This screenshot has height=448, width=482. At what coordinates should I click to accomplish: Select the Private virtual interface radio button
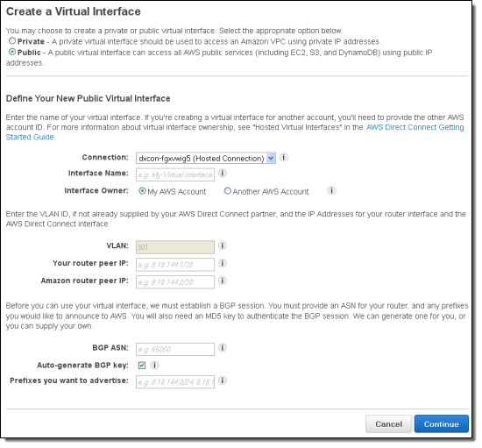(x=12, y=40)
